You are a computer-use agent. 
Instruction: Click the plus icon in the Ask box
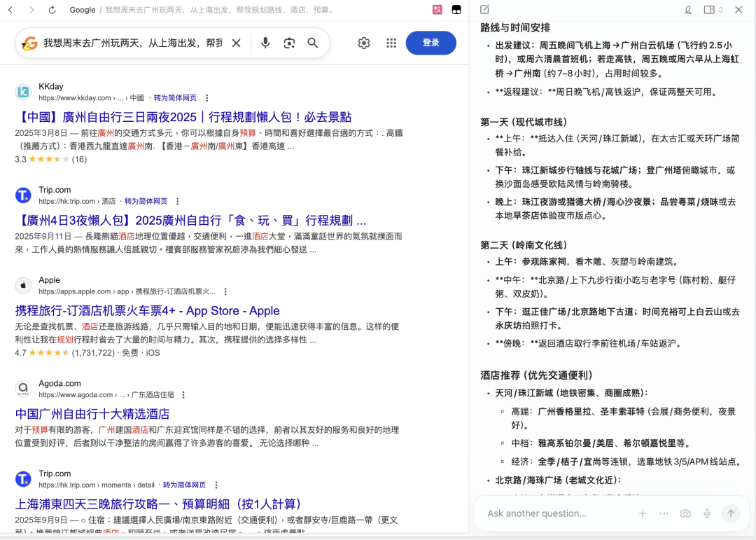[x=643, y=513]
